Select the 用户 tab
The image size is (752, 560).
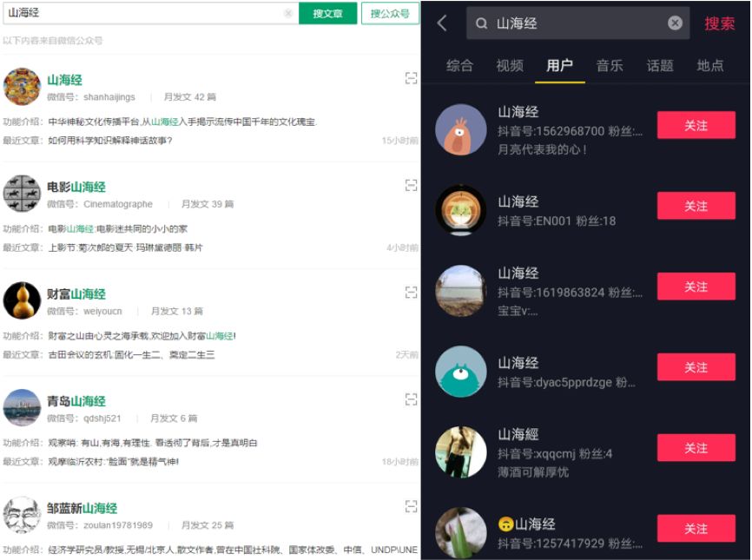click(560, 65)
